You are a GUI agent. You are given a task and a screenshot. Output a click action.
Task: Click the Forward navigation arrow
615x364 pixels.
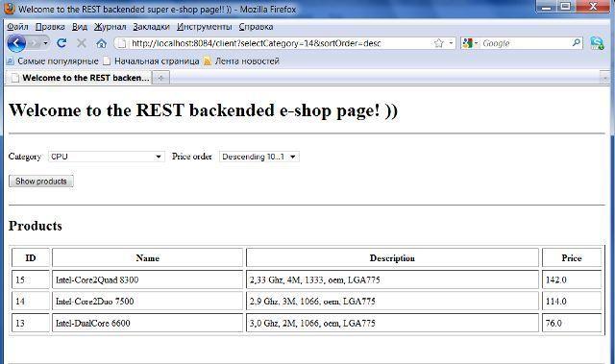pos(34,43)
